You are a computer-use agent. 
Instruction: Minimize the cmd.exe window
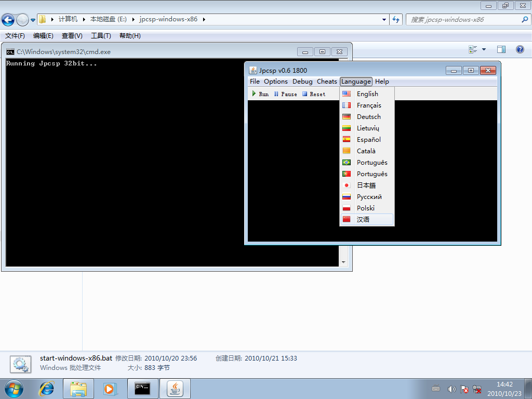pos(305,52)
